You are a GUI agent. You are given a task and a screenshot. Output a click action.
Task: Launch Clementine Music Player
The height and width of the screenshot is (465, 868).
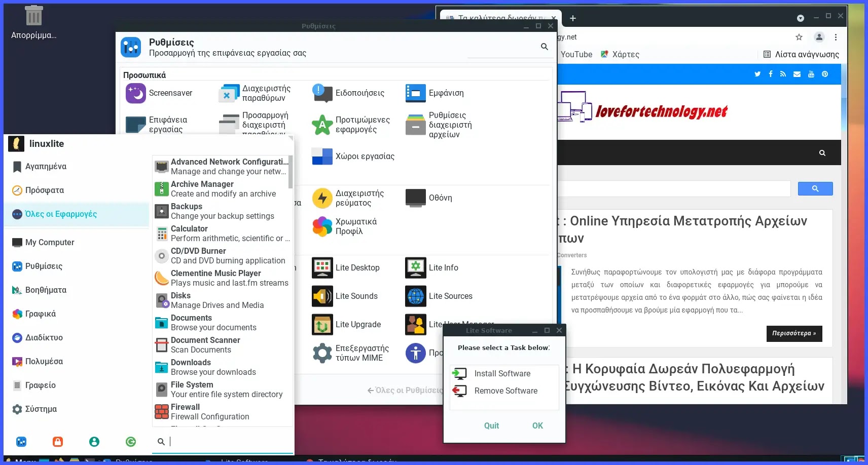(x=221, y=278)
